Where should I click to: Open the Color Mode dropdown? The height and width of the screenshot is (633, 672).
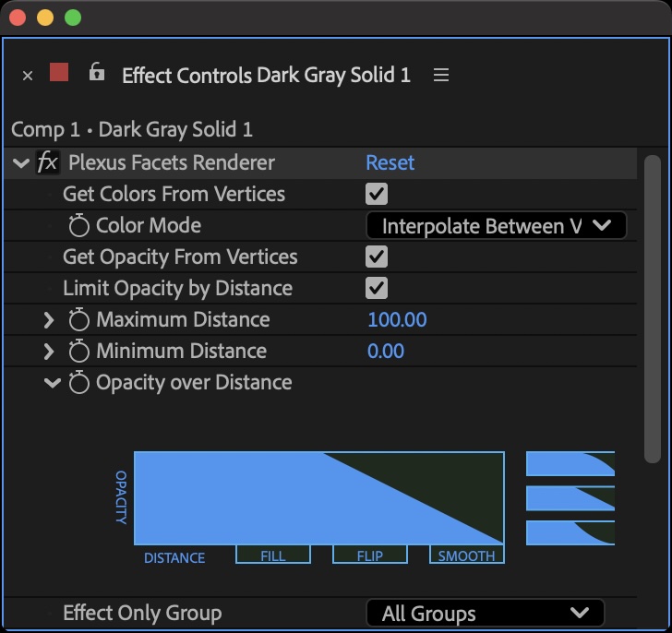(497, 226)
